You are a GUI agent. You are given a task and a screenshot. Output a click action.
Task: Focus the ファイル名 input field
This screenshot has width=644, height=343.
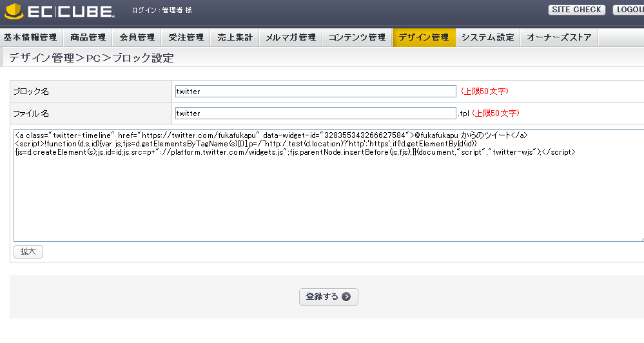(x=315, y=113)
